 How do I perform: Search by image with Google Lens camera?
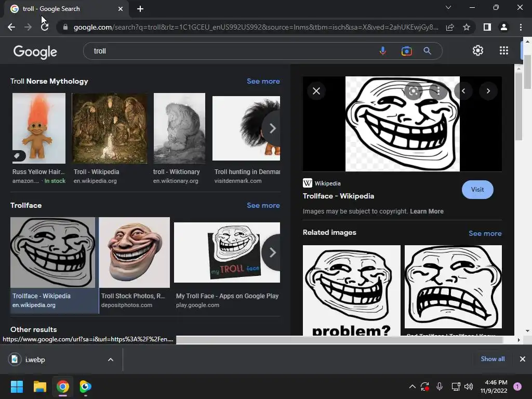(406, 51)
